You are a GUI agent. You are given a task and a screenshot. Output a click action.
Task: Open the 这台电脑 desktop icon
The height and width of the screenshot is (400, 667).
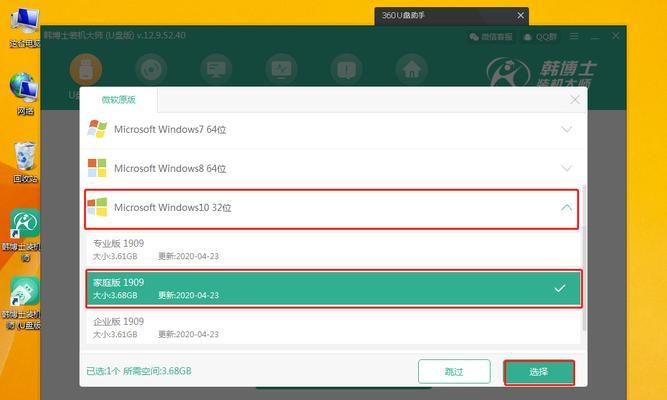25,26
